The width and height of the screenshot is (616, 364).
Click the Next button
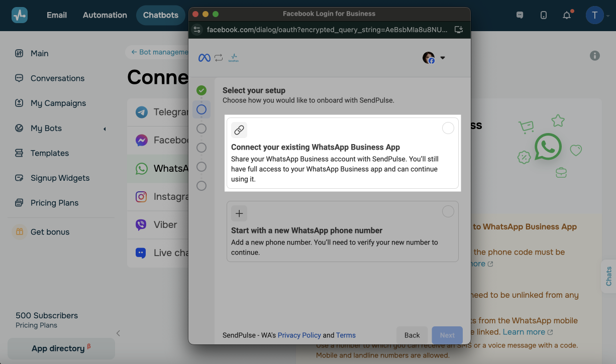447,335
